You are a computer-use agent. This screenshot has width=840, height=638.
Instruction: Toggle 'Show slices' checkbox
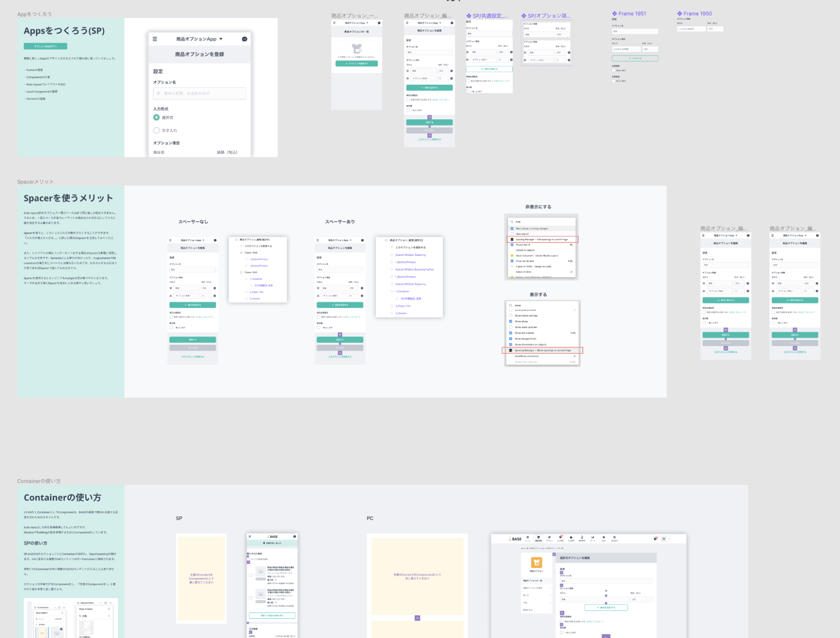pyautogui.click(x=511, y=321)
